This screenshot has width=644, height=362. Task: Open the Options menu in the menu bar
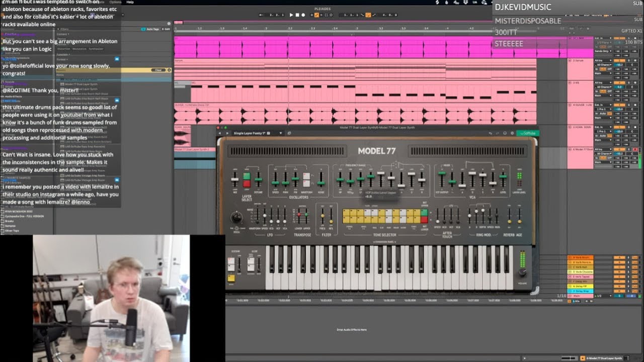click(115, 2)
